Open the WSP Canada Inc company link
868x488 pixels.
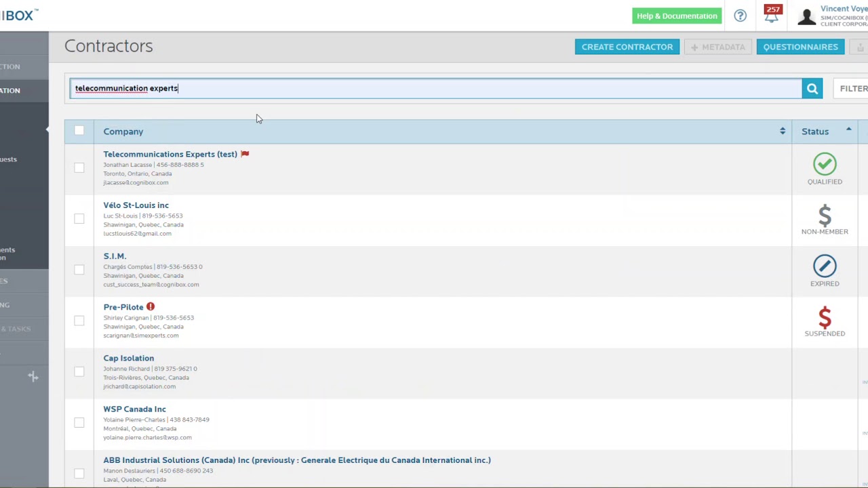tap(134, 409)
